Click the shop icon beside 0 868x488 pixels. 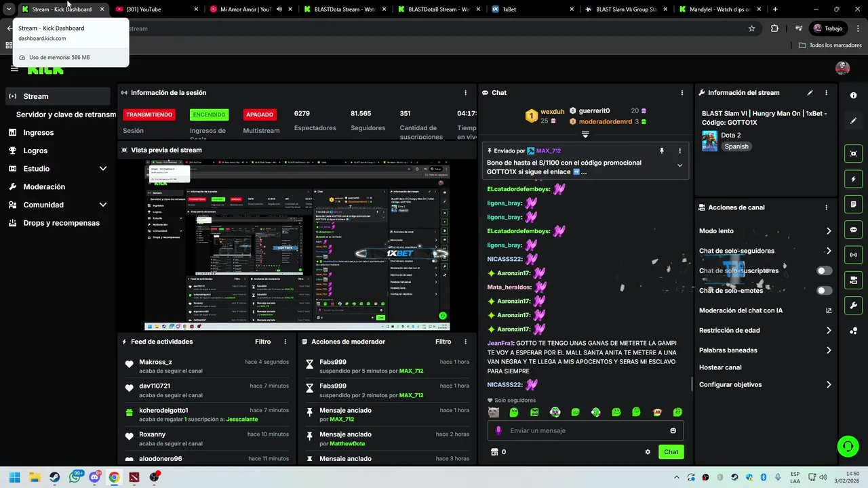click(494, 452)
